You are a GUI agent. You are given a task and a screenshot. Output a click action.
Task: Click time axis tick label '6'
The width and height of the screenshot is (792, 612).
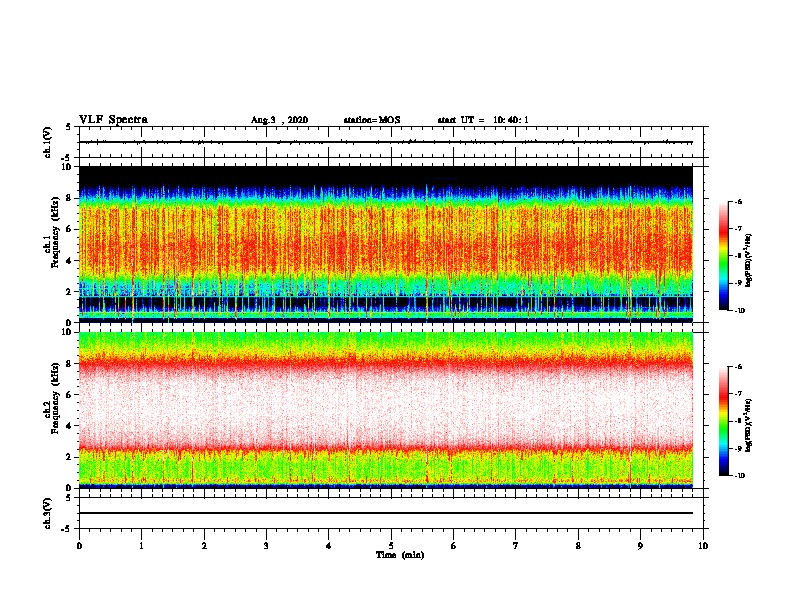pos(453,546)
